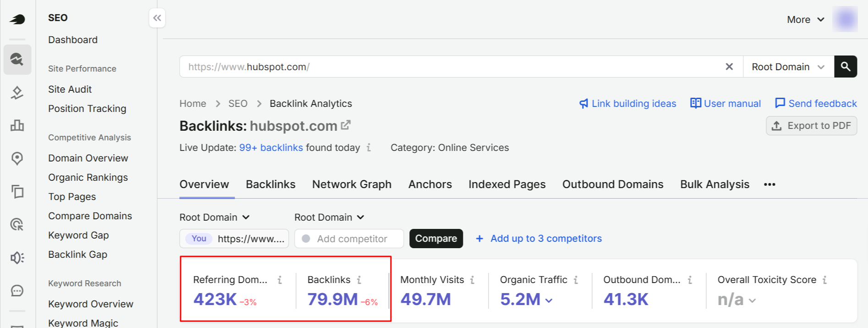Switch to the Bulk Analysis tab
This screenshot has height=328, width=868.
point(714,184)
